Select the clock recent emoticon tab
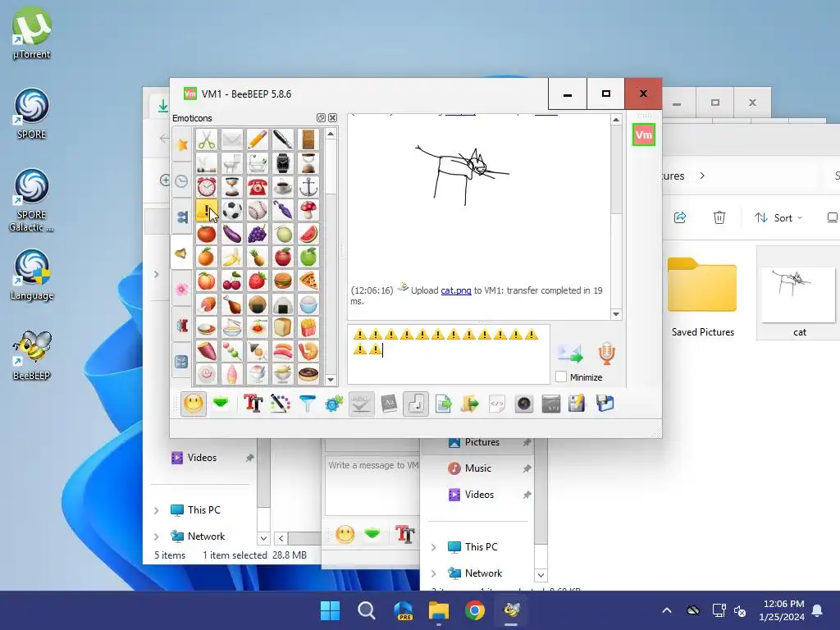Image resolution: width=840 pixels, height=630 pixels. click(x=182, y=181)
